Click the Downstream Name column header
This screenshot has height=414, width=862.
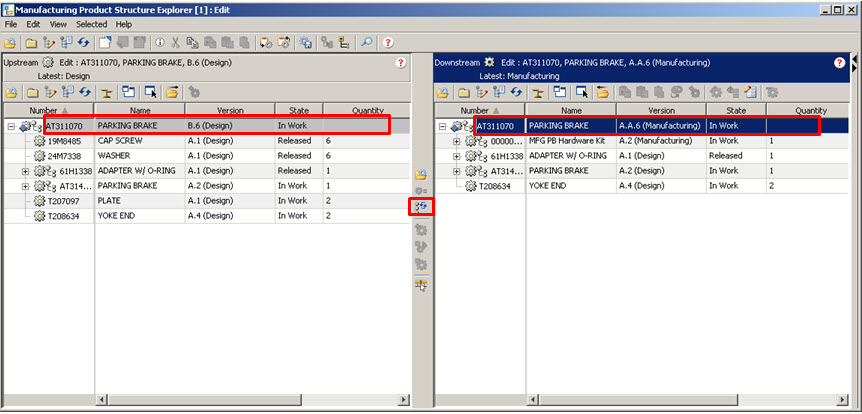(571, 111)
